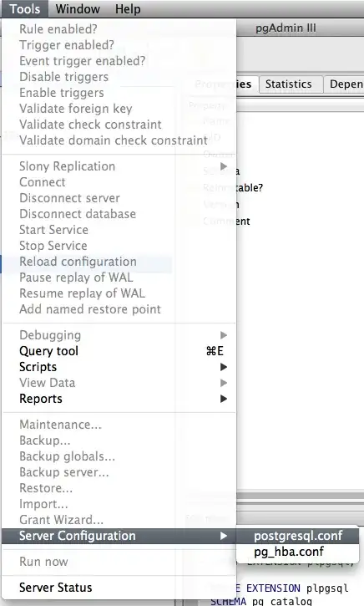Screen dimensions: 364x606
Task: Click Validate domain check constraint entry
Action: click(119, 140)
